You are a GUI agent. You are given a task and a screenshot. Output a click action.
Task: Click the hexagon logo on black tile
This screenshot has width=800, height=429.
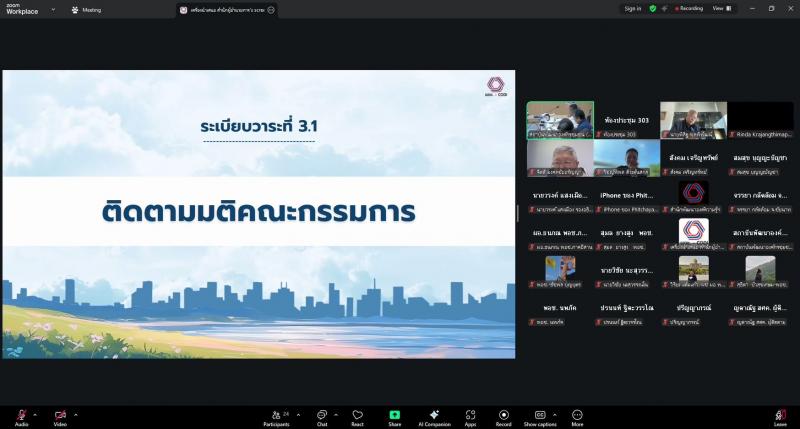693,193
